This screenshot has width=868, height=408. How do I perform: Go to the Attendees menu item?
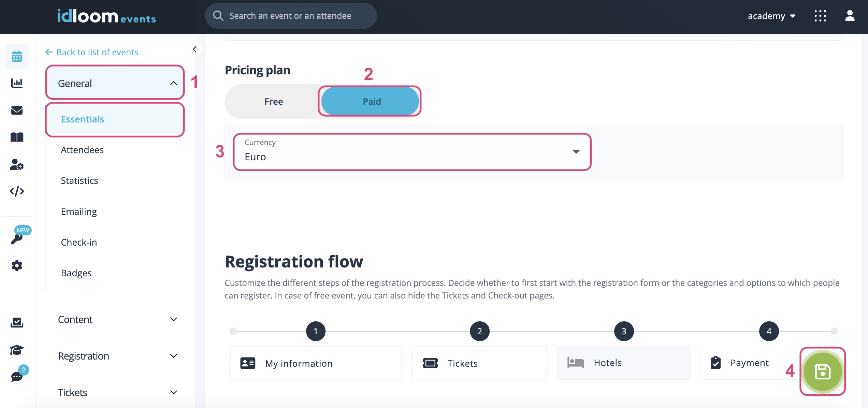pos(82,150)
